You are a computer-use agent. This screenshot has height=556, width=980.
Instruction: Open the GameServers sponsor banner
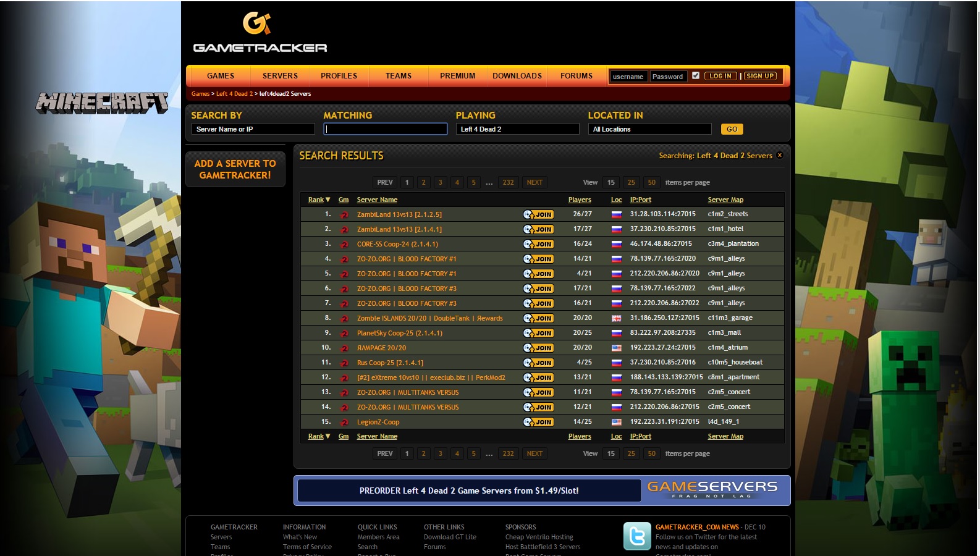pos(713,489)
